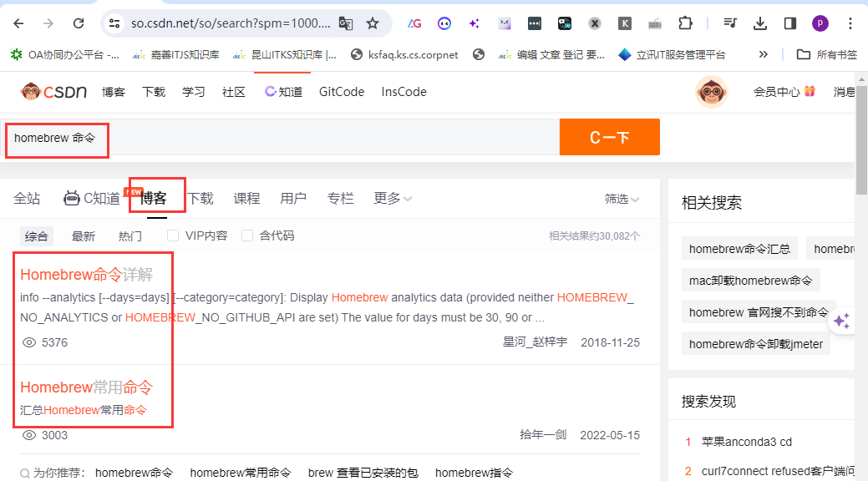868x481 pixels.
Task: Click the homebrew 命令 search field
Action: (x=280, y=137)
